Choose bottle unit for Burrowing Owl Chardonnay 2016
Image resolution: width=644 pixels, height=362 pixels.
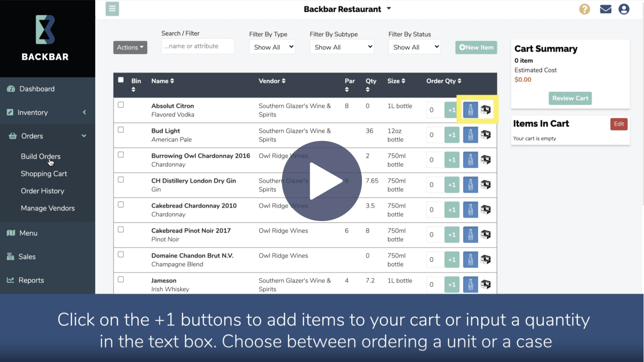pos(471,160)
